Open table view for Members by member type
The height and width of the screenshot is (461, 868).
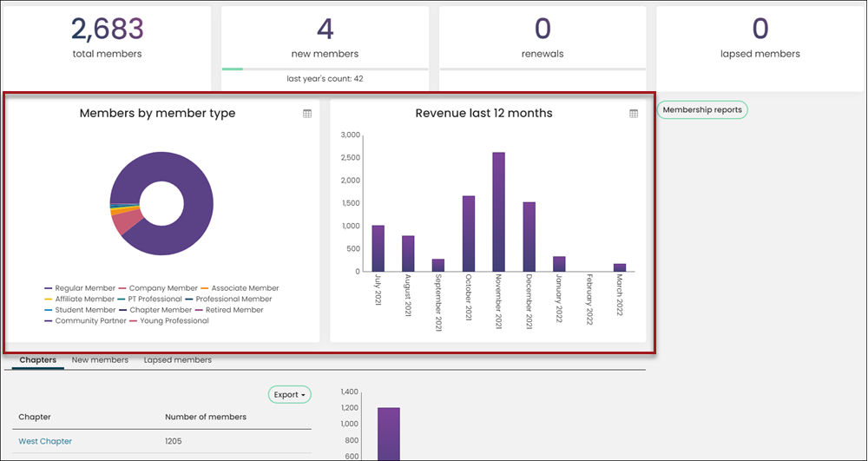pyautogui.click(x=307, y=114)
